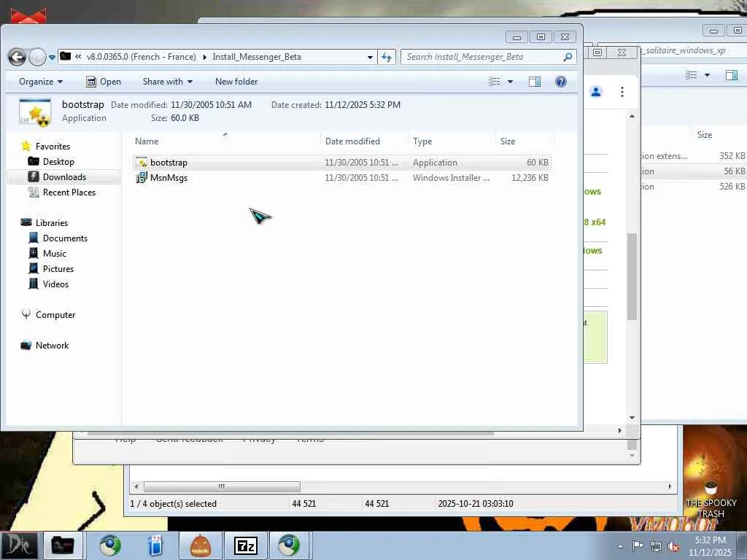Change view with the view icon
Viewport: 747px width, 560px height.
tap(495, 82)
